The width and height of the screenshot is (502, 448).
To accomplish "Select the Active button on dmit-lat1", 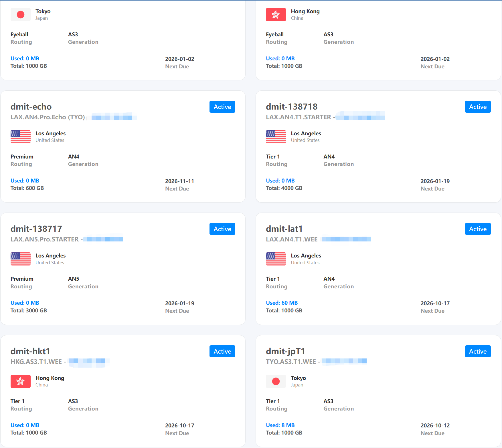I will click(x=477, y=229).
